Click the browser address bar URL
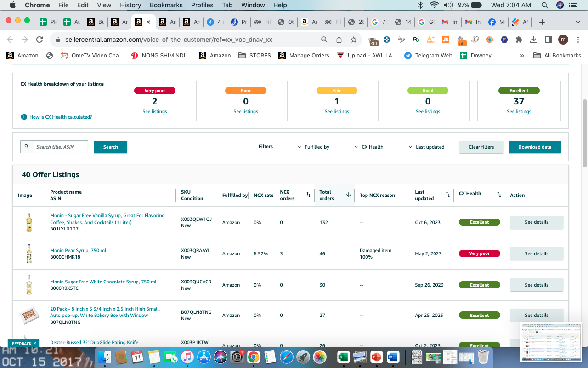 click(169, 40)
